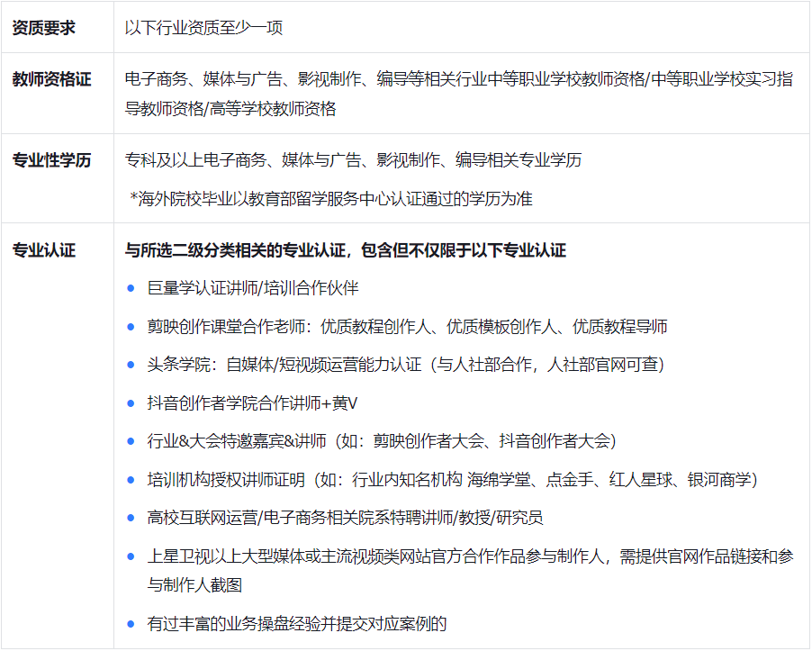
Task: Click the bullet '上星卫视以上大型媒体' first line
Action: 470,556
